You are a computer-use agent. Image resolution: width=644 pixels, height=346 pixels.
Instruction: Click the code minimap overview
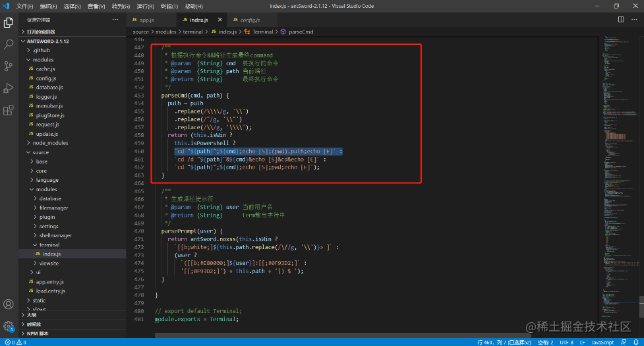[x=620, y=177]
